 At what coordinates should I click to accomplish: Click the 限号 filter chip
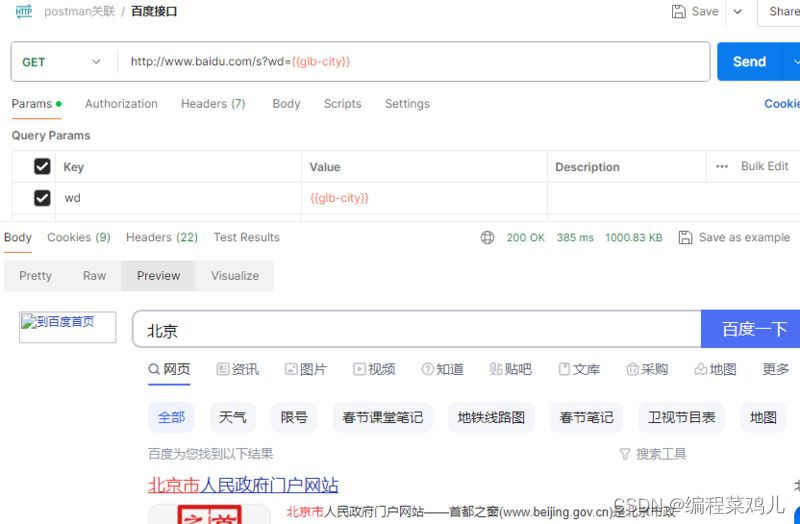click(x=294, y=417)
